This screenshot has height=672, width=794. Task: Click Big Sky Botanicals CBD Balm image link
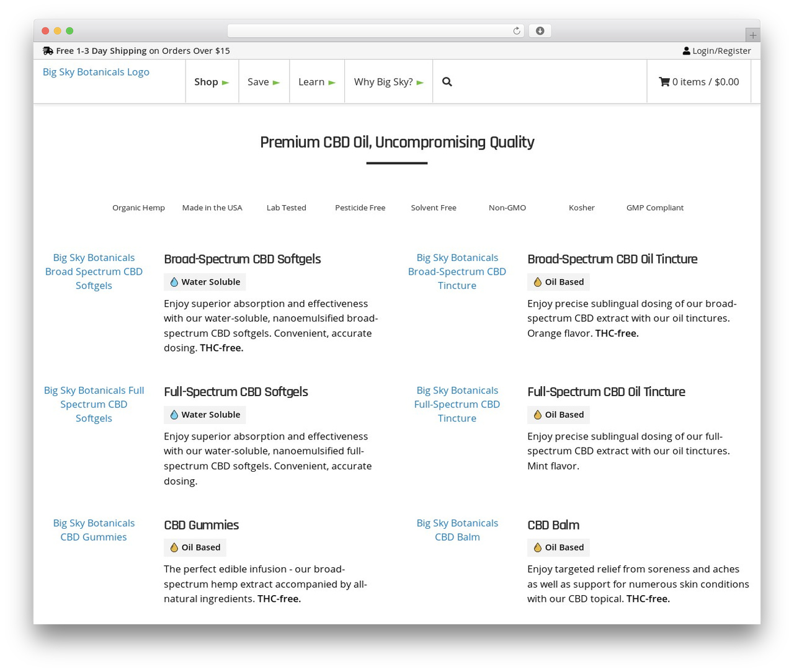tap(457, 530)
